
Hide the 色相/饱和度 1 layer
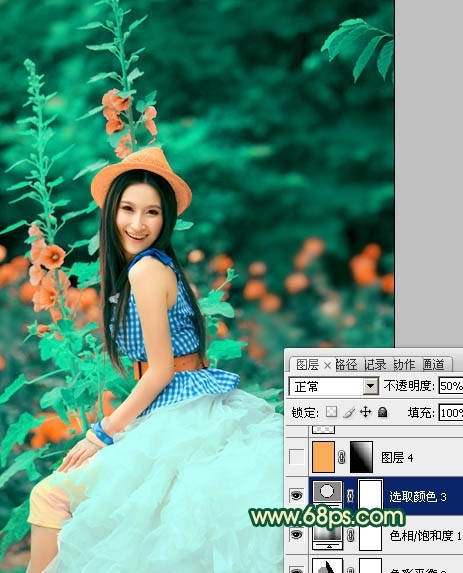[x=296, y=535]
